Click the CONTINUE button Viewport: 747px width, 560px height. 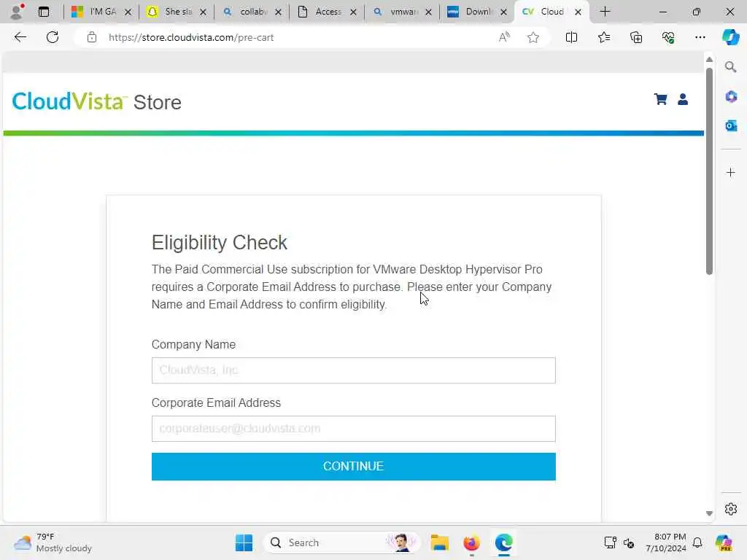tap(354, 466)
